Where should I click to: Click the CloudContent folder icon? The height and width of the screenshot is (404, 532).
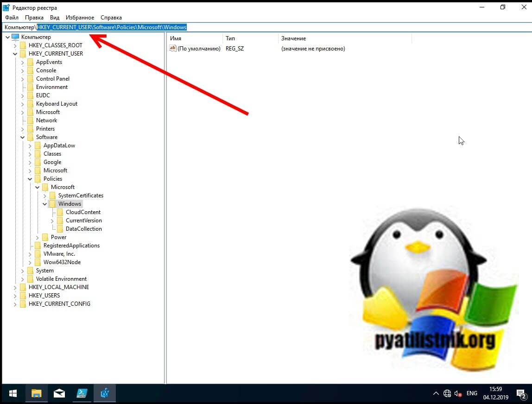60,212
